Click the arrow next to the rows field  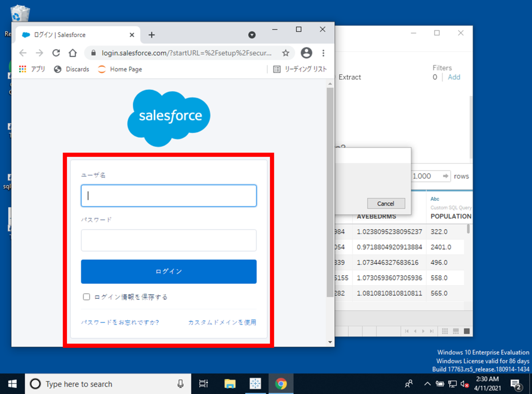(446, 176)
